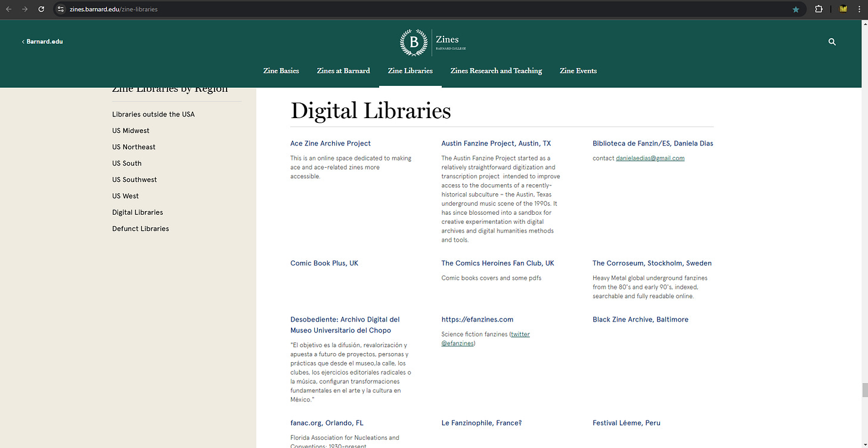868x448 pixels.
Task: Open the Zine Basics menu
Action: (x=281, y=70)
